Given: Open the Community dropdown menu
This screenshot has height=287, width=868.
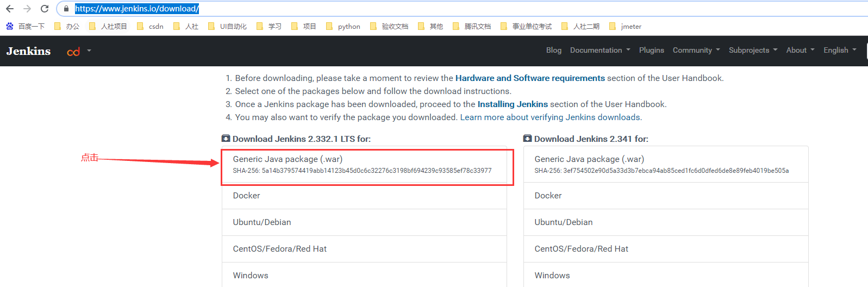Looking at the screenshot, I should pos(696,50).
